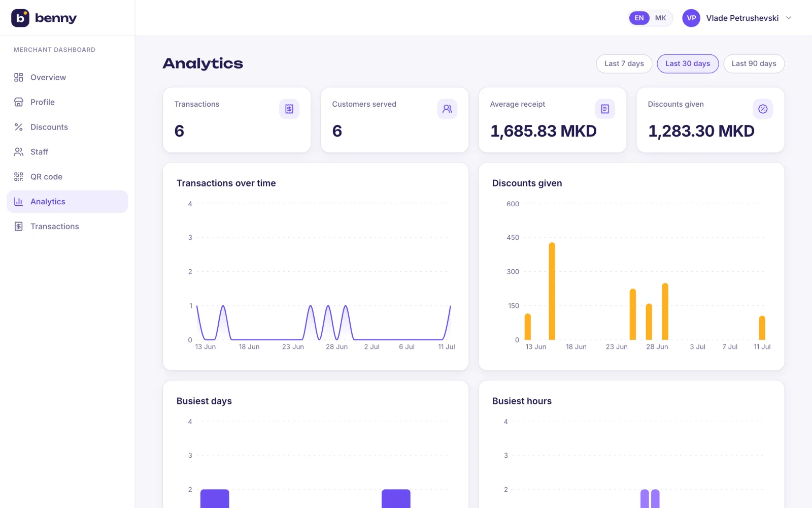Image resolution: width=812 pixels, height=508 pixels.
Task: Select the Analytics sidebar item
Action: 67,202
